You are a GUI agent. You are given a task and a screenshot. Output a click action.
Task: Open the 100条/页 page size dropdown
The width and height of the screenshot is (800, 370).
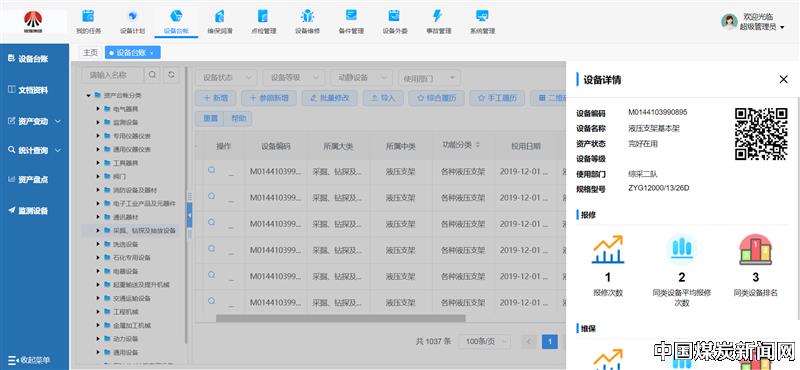pyautogui.click(x=485, y=341)
